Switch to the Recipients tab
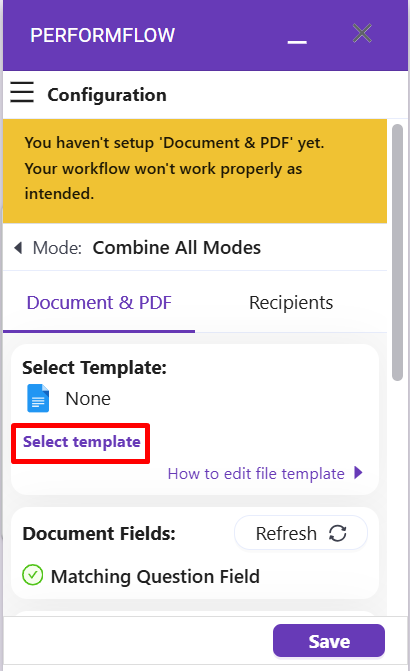Image resolution: width=410 pixels, height=671 pixels. (291, 303)
